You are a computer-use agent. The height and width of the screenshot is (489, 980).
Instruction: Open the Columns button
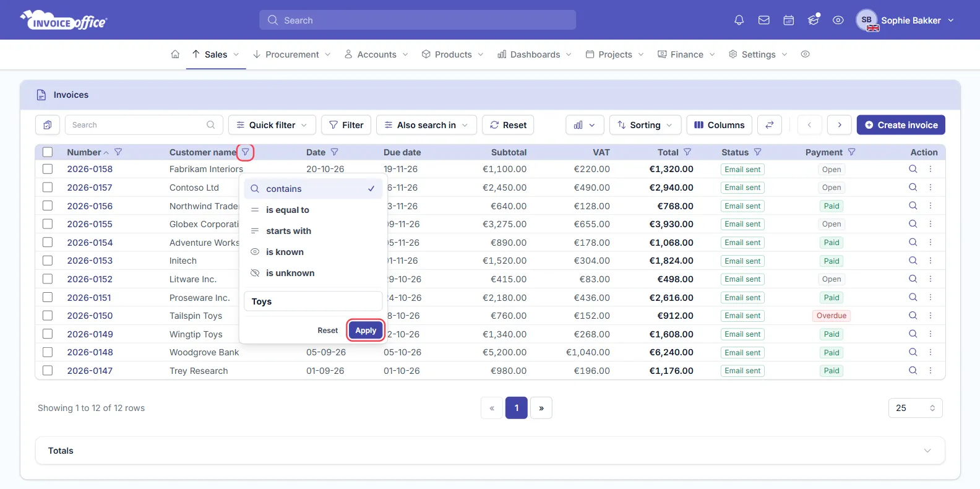click(720, 125)
